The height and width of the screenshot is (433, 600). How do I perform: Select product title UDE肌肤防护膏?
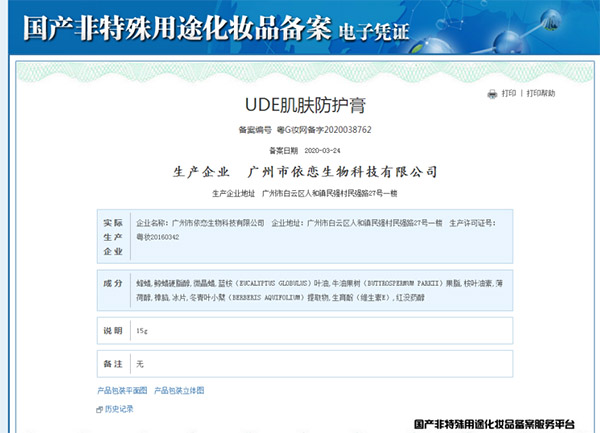click(x=305, y=105)
